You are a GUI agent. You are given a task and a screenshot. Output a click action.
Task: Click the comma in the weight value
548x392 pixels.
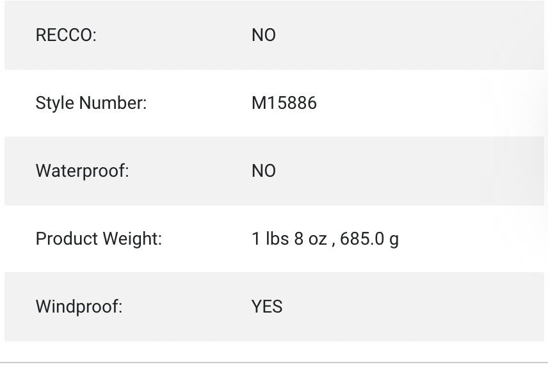[334, 243]
